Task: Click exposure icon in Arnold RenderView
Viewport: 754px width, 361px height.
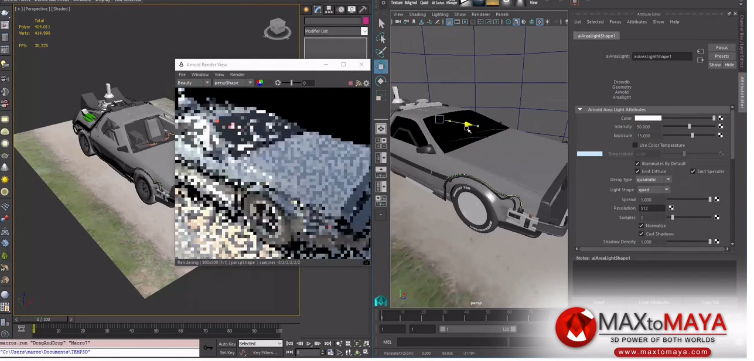Action: [277, 83]
